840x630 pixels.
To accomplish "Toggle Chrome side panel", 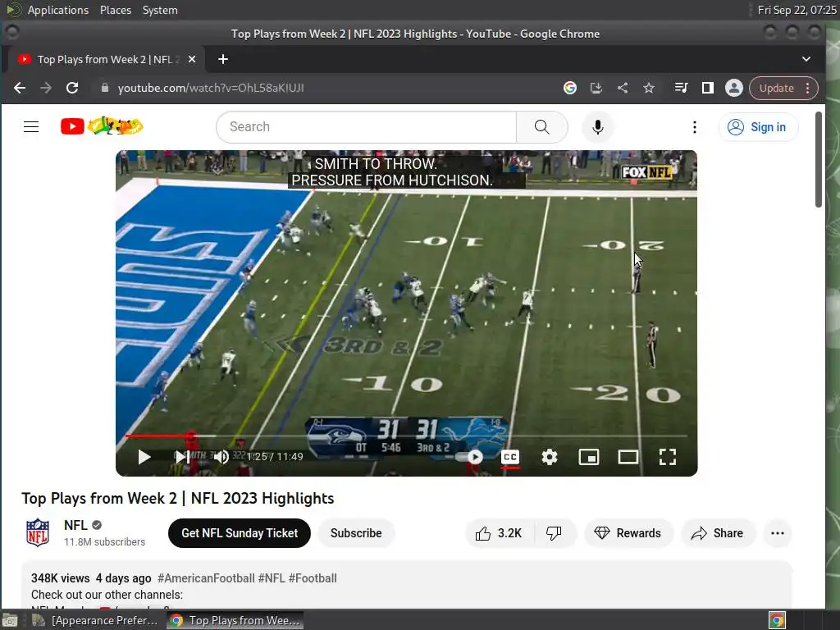I will click(708, 88).
